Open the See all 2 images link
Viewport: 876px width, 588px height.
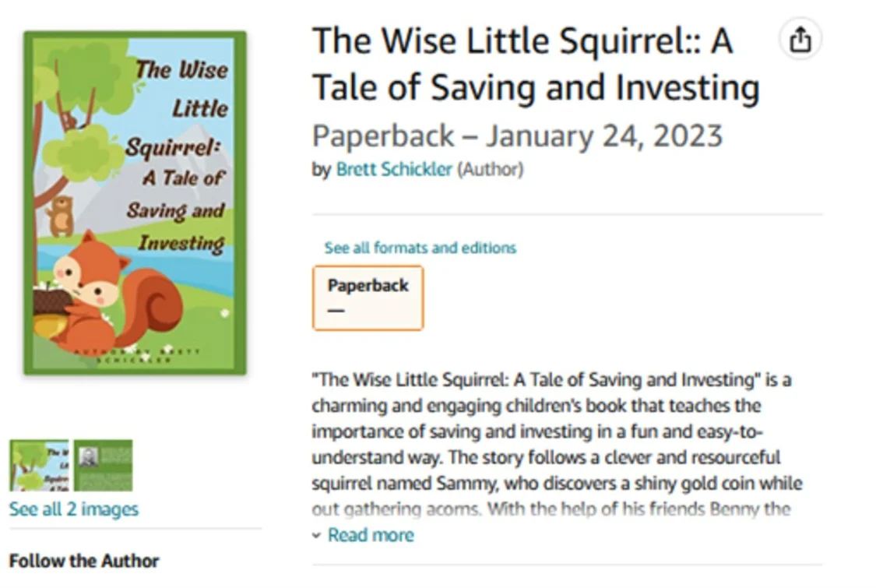(x=74, y=509)
